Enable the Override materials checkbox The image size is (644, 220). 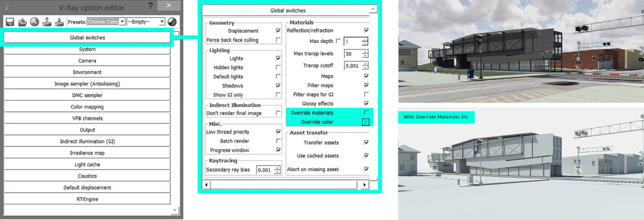(x=366, y=113)
